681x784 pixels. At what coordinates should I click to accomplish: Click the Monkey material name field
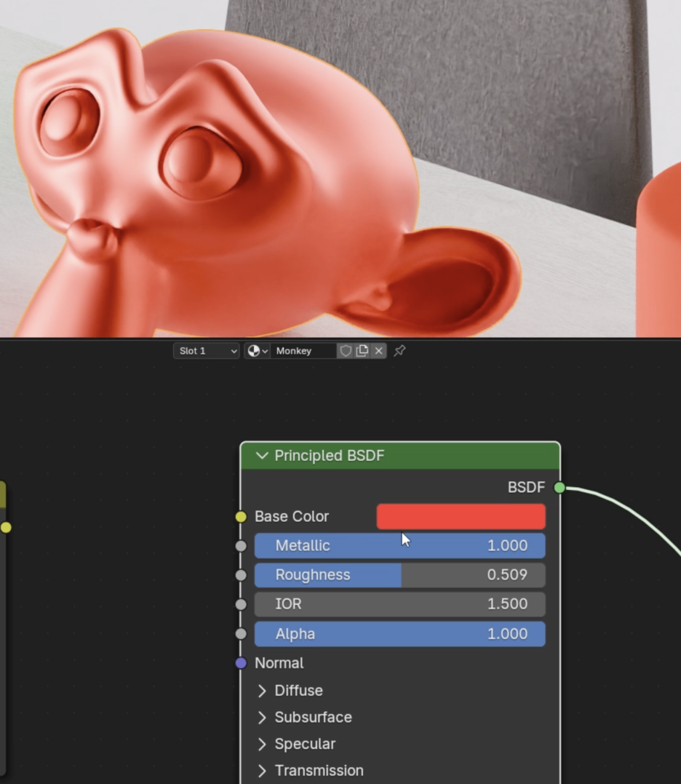click(304, 351)
